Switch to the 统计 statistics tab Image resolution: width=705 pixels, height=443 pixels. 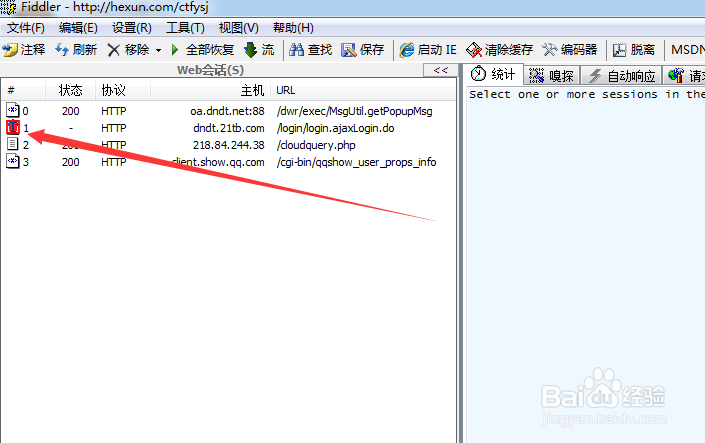coord(493,74)
